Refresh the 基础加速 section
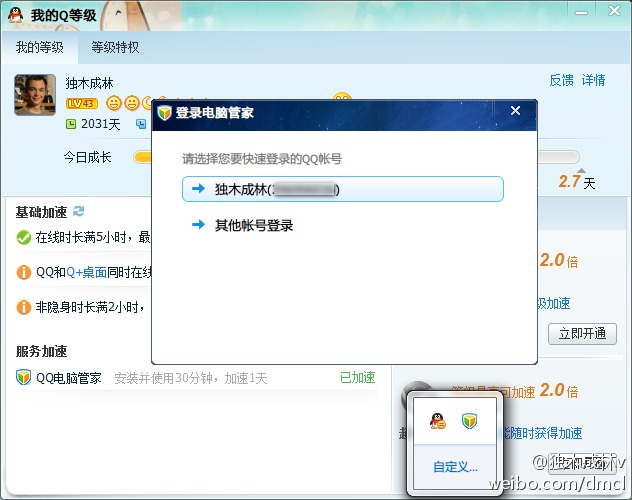The width and height of the screenshot is (632, 500). pos(79,211)
